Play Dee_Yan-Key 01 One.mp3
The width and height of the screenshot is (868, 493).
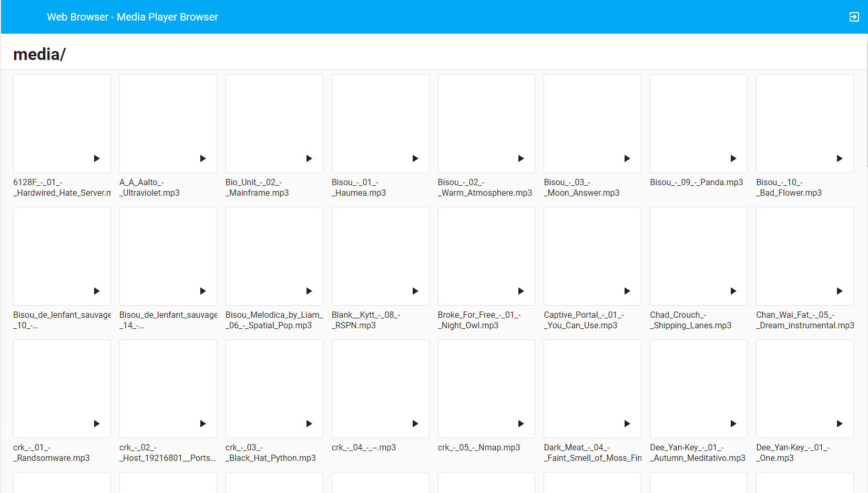[840, 424]
